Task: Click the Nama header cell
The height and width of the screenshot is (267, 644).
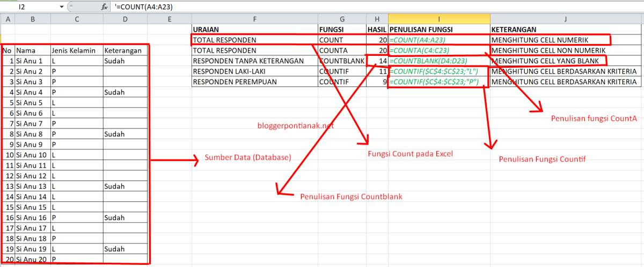Action: (33, 50)
